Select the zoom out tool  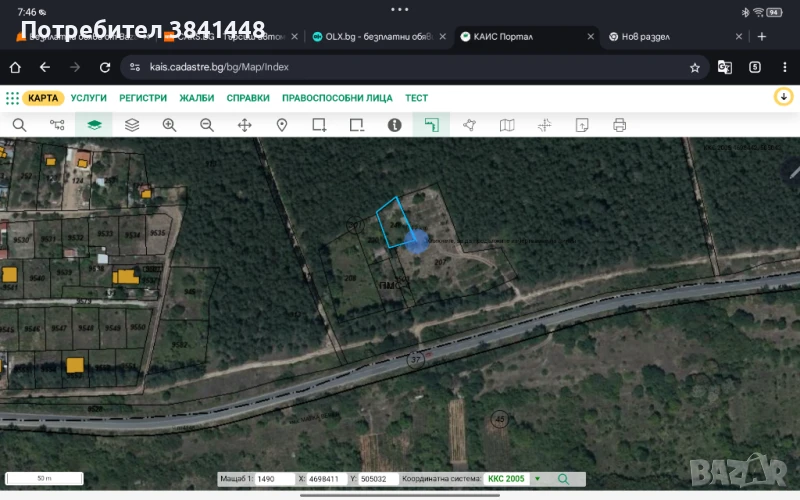point(207,125)
